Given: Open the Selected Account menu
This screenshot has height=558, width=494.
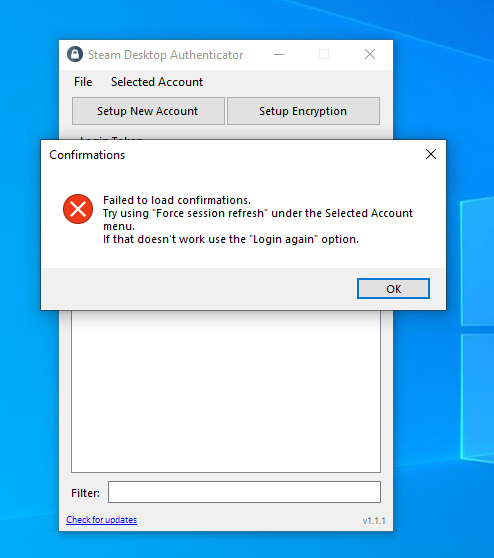Looking at the screenshot, I should click(x=157, y=82).
